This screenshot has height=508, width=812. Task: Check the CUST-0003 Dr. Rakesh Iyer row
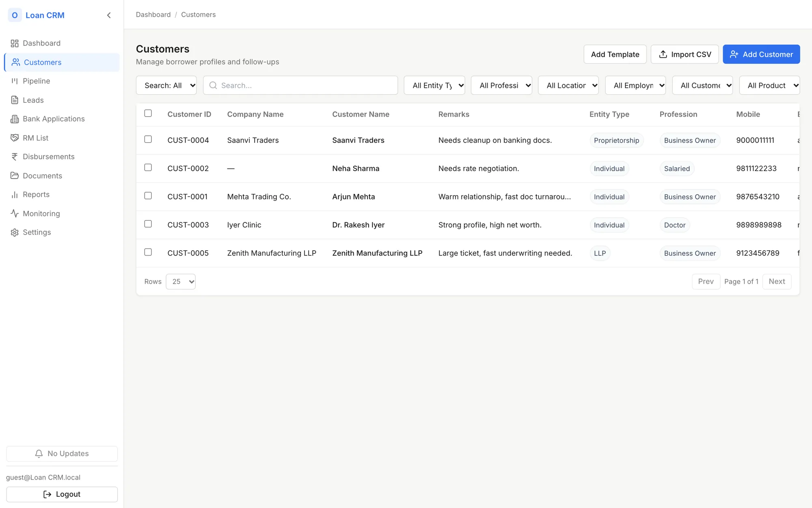pos(148,224)
